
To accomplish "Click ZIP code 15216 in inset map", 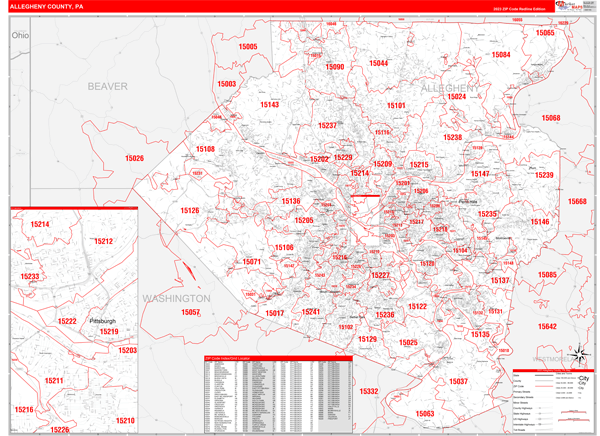I will point(23,410).
